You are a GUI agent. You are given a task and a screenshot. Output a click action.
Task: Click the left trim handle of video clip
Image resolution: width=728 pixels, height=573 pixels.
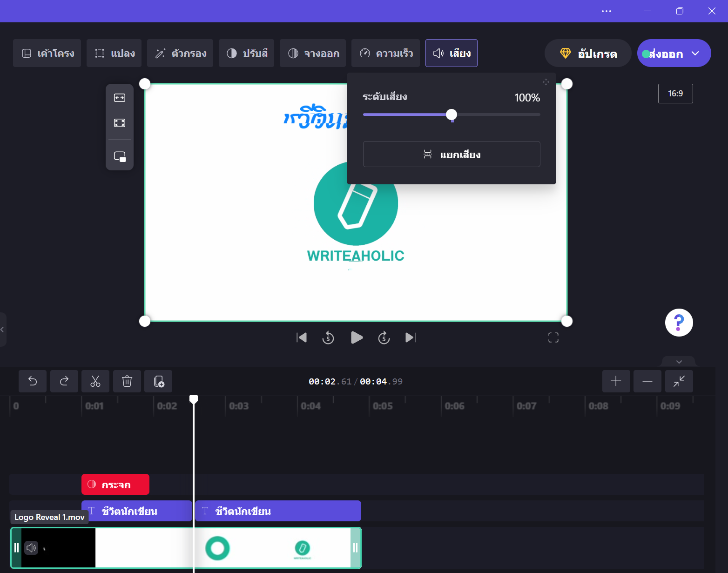(x=16, y=548)
